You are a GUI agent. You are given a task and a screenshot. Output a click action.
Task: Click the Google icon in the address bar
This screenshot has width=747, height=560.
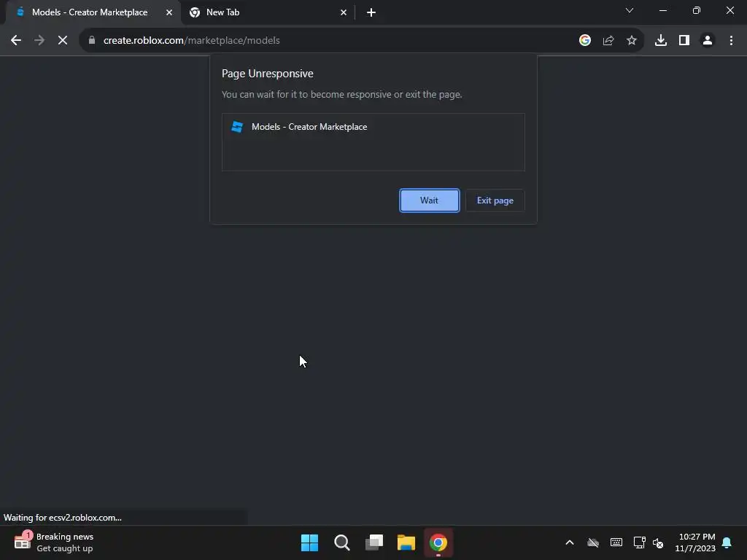(585, 41)
